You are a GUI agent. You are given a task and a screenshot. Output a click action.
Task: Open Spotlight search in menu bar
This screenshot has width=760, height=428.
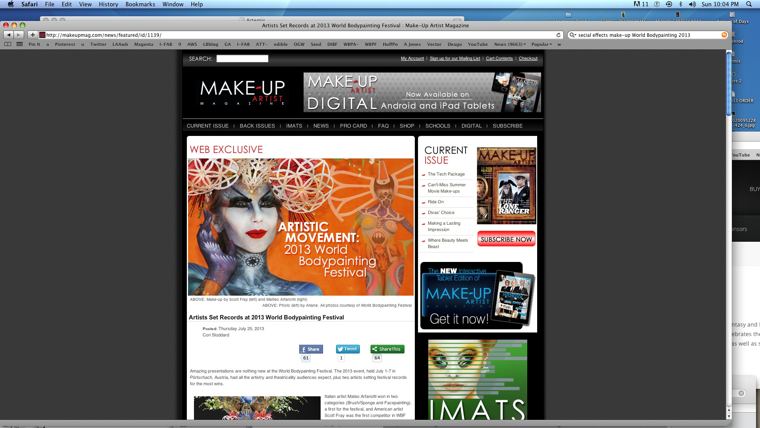pos(749,4)
